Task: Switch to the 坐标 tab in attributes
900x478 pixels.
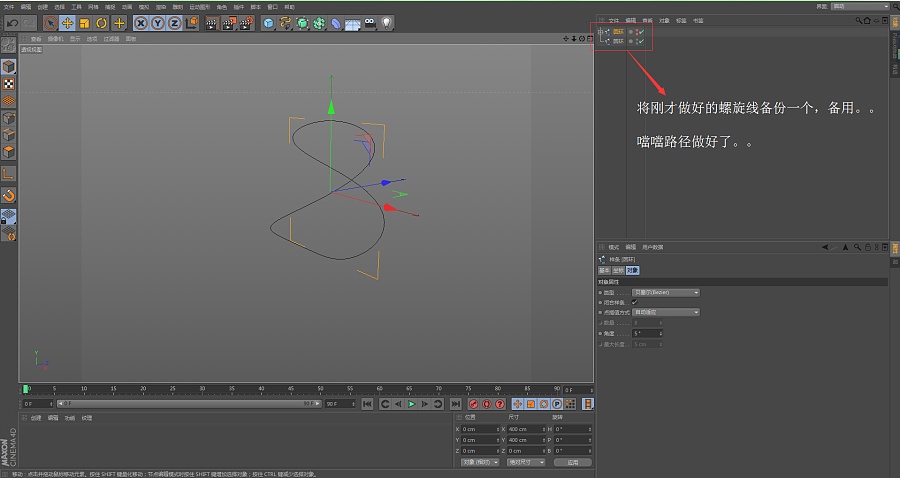Action: 618,270
